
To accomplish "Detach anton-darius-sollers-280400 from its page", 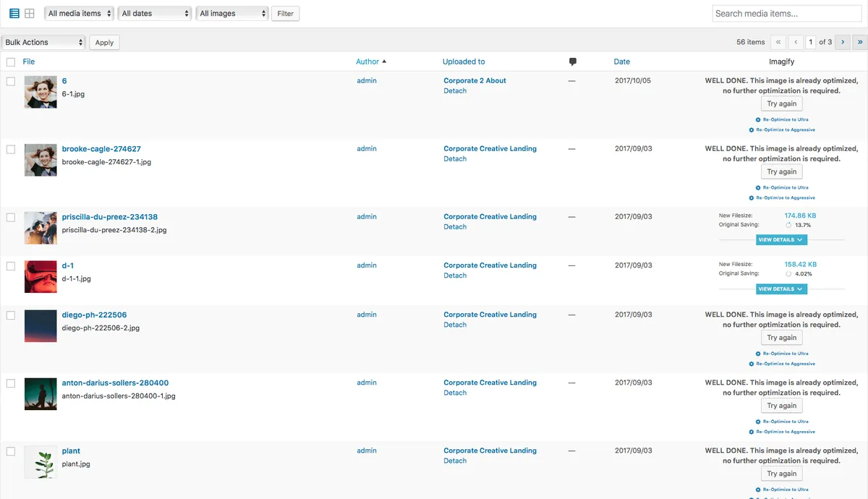I will pos(455,393).
